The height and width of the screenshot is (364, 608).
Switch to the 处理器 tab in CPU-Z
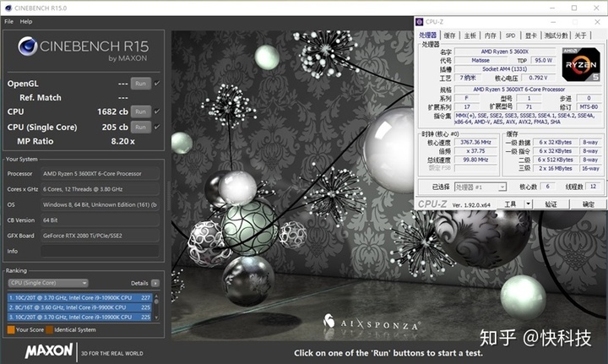tap(427, 35)
